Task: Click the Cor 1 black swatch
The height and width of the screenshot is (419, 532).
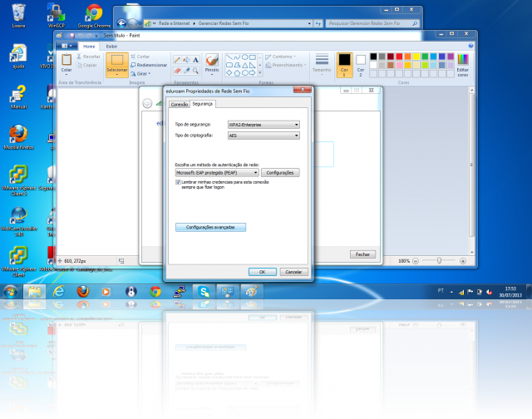Action: pyautogui.click(x=344, y=65)
